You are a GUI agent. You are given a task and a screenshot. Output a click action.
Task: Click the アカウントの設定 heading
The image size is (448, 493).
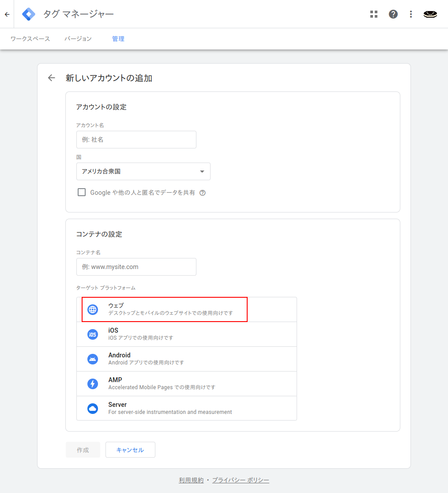[x=101, y=107]
